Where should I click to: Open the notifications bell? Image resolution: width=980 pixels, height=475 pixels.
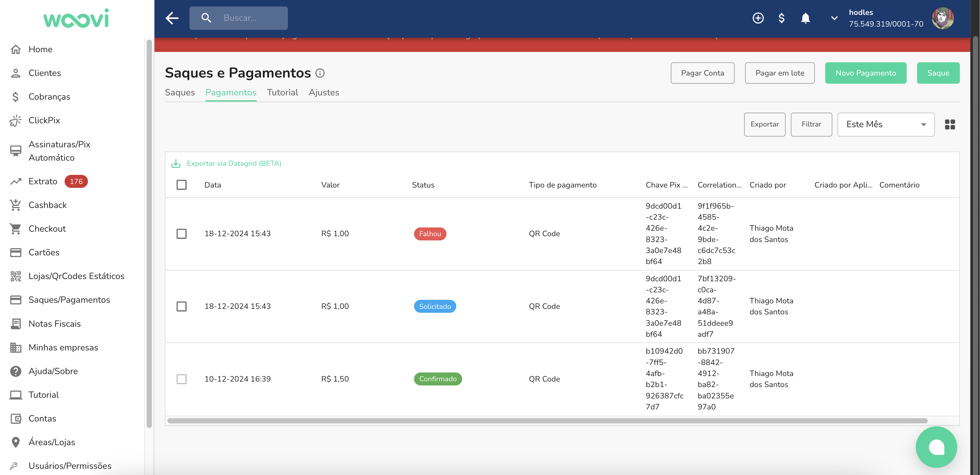tap(805, 18)
